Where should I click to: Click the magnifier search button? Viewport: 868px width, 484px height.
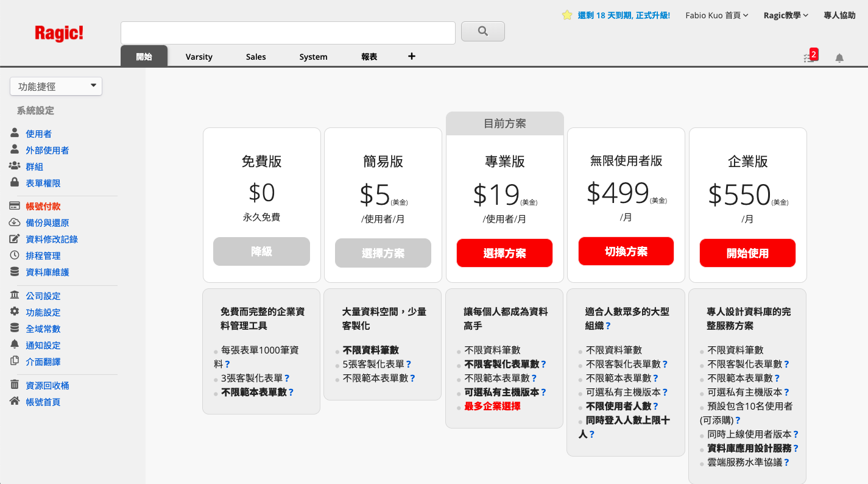click(483, 31)
